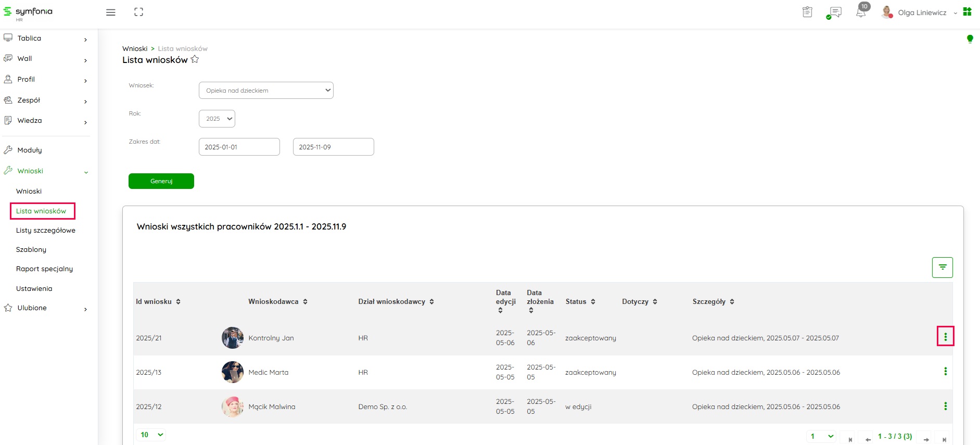980x445 pixels.
Task: Open Raport specjalny menu item
Action: pos(44,269)
